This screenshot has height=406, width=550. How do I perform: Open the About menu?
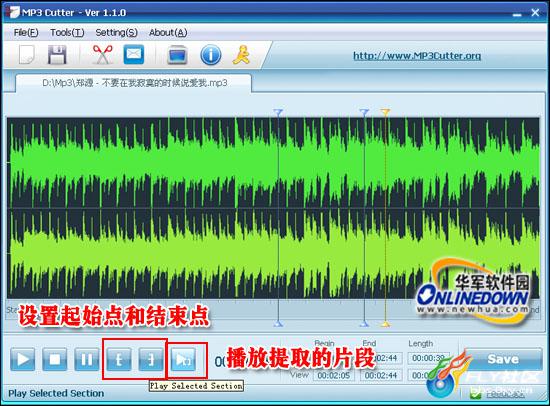(x=168, y=33)
